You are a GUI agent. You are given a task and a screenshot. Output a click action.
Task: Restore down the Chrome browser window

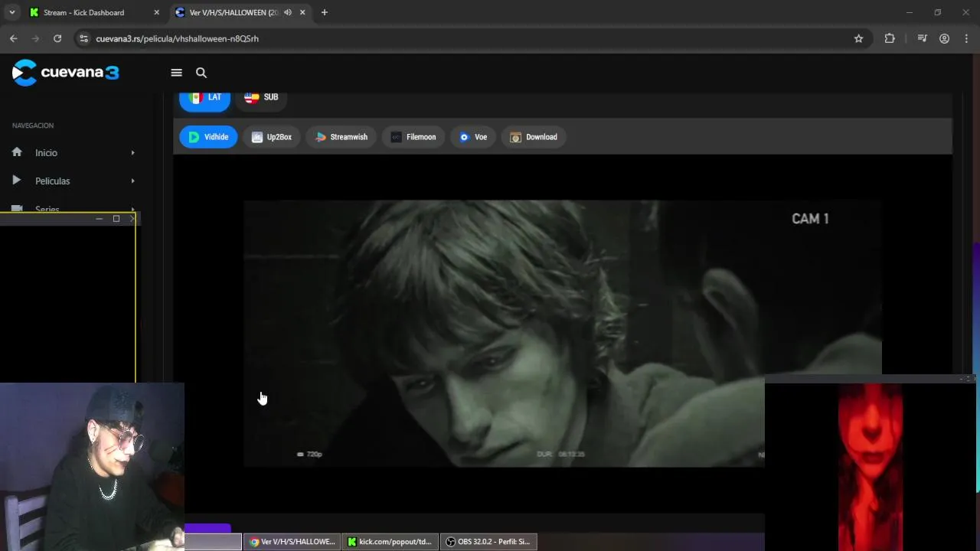pyautogui.click(x=937, y=12)
